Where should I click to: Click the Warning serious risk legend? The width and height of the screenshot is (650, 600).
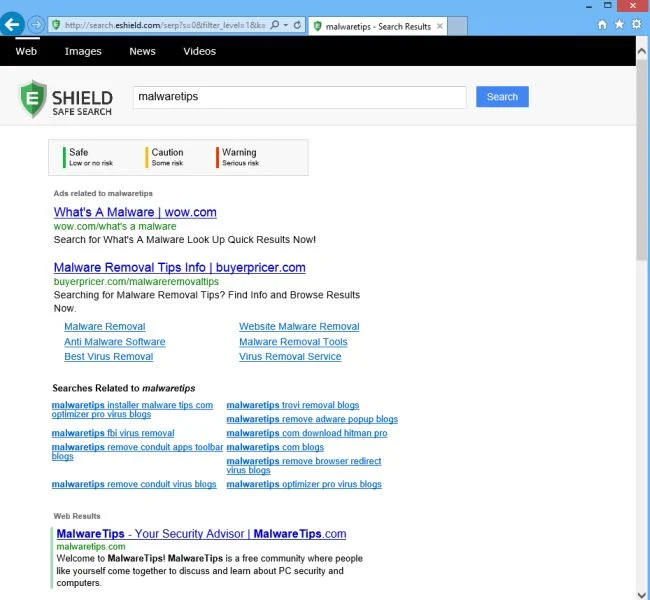238,157
